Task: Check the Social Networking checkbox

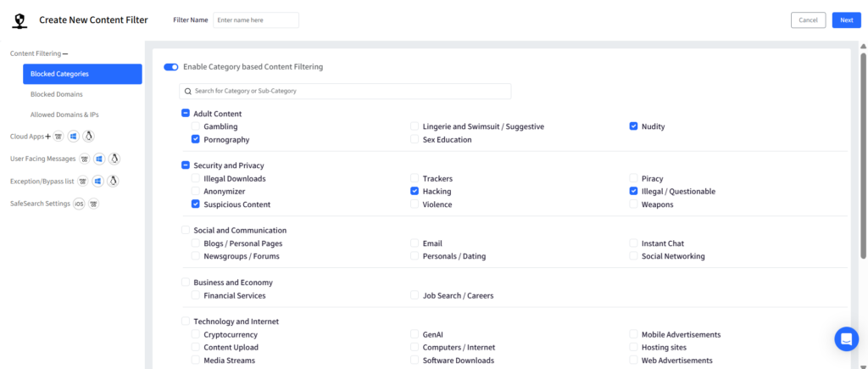Action: tap(633, 256)
